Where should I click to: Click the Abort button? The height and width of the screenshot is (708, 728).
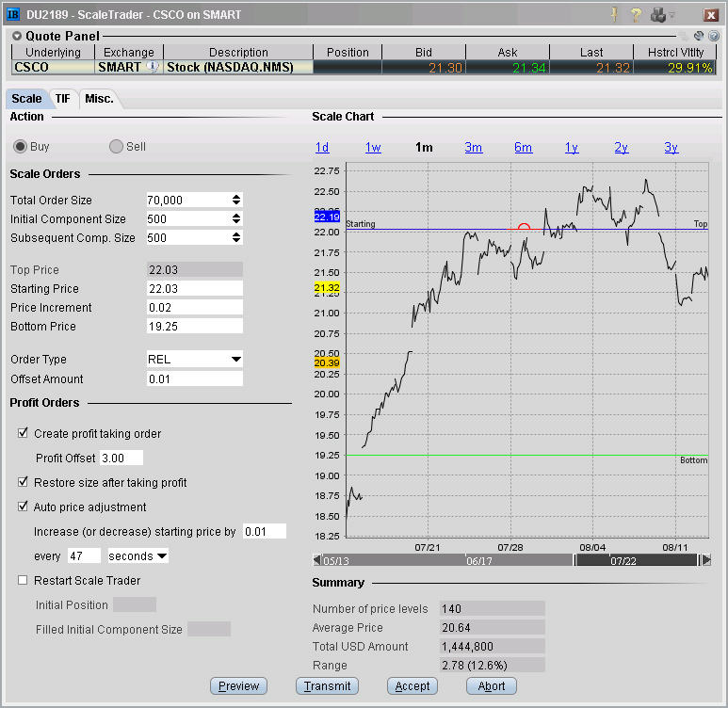tap(492, 685)
